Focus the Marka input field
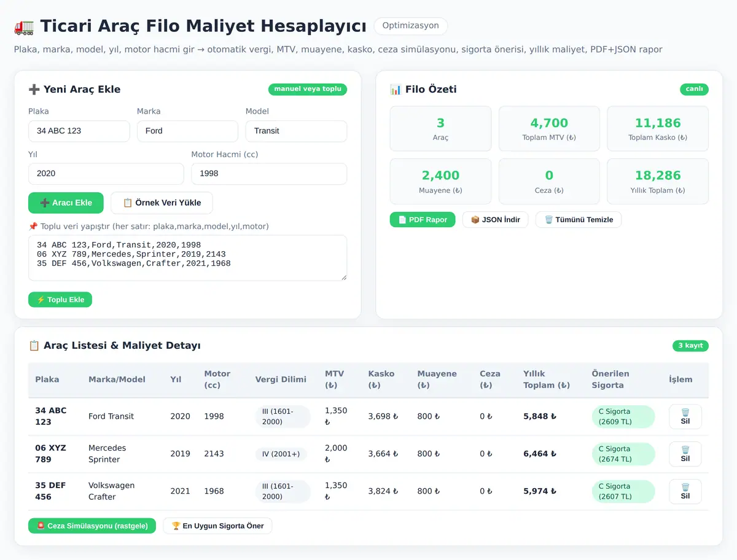Image resolution: width=737 pixels, height=560 pixels. point(187,131)
